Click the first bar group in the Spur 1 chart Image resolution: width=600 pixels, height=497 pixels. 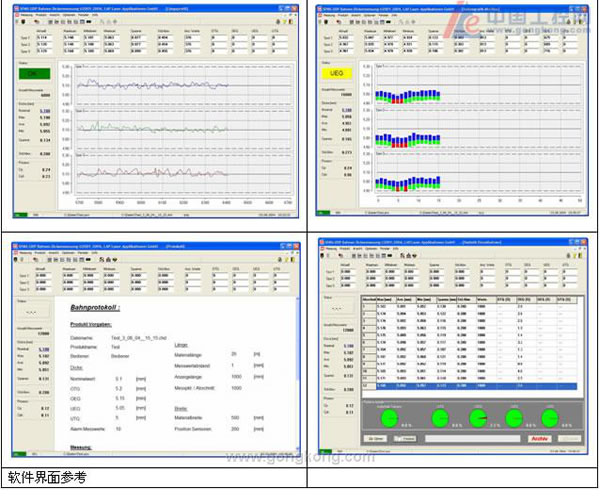coord(377,96)
